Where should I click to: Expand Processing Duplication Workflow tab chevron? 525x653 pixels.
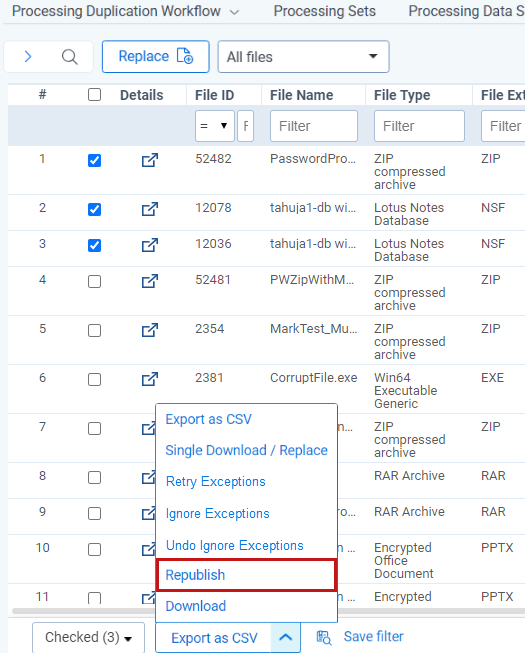(x=234, y=12)
